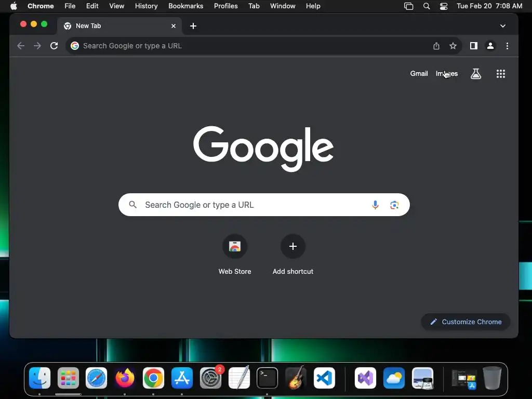Open the side panel icon
532x399 pixels.
(x=474, y=46)
